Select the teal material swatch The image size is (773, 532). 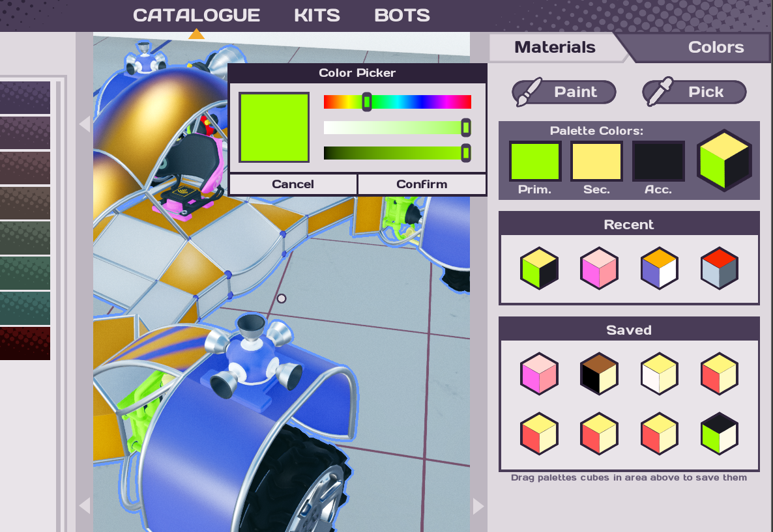tap(25, 309)
